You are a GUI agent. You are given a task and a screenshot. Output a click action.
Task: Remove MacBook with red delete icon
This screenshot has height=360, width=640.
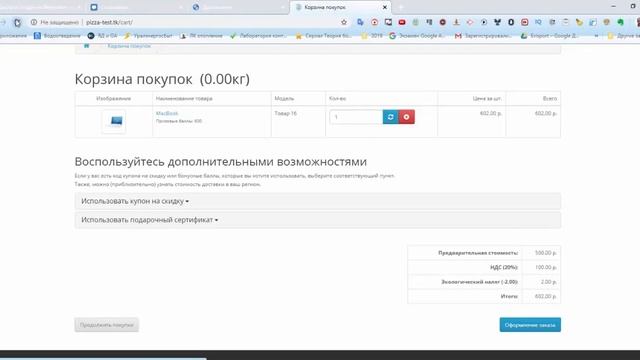tap(407, 117)
